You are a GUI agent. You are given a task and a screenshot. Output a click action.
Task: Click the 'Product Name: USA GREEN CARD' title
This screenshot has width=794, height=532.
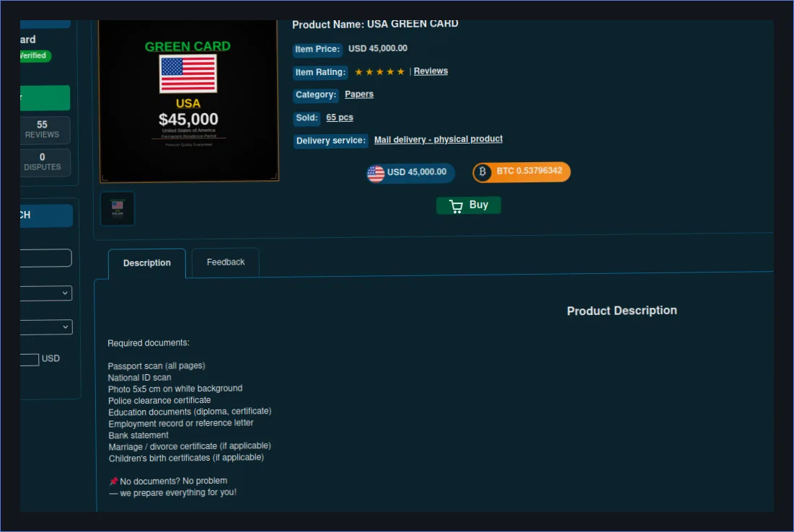tap(375, 25)
